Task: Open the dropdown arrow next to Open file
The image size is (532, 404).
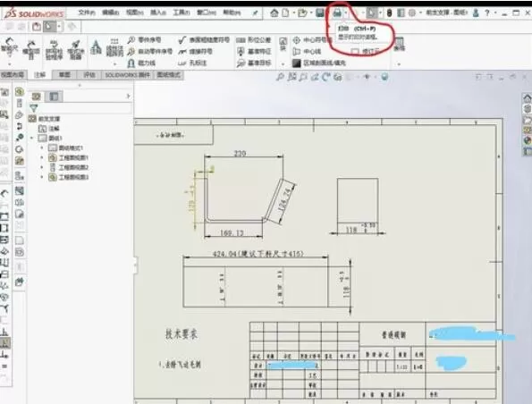Action: (x=311, y=13)
